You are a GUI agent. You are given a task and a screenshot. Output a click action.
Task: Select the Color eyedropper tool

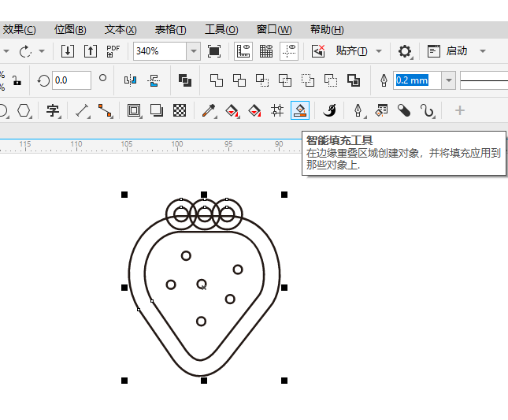209,111
